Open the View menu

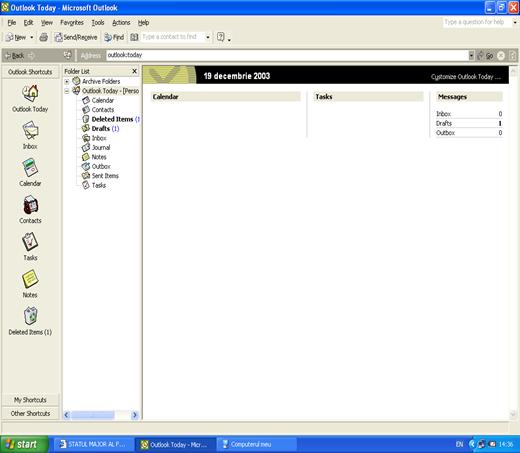coord(47,23)
